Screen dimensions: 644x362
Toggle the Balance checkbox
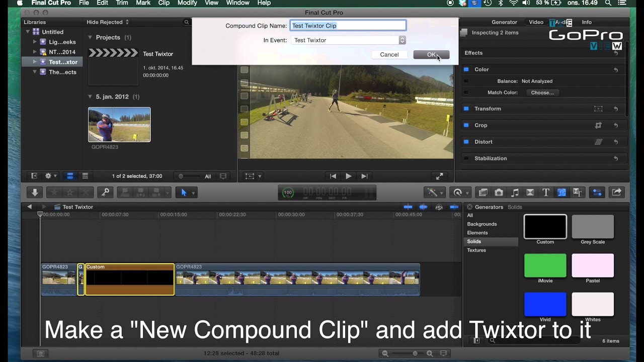pyautogui.click(x=466, y=81)
